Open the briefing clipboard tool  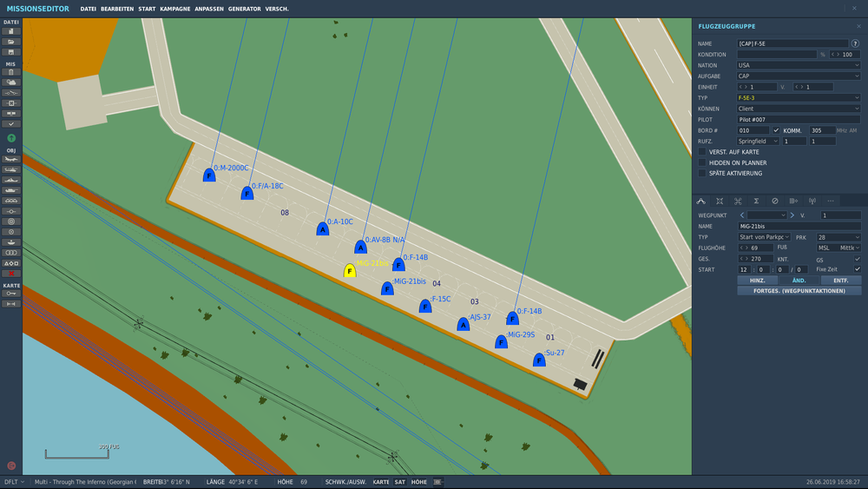tap(11, 72)
